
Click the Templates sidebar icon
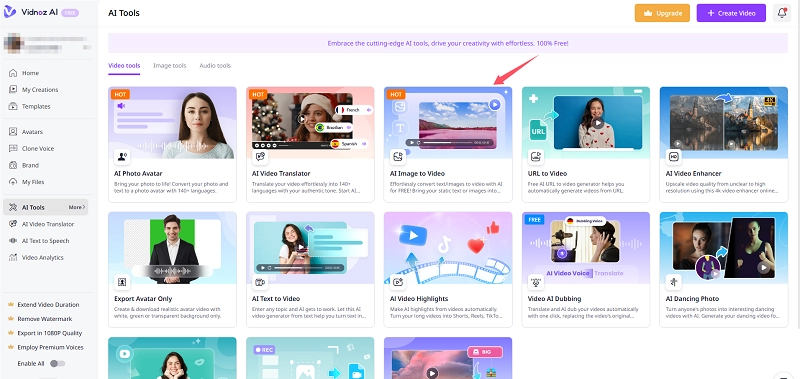13,107
